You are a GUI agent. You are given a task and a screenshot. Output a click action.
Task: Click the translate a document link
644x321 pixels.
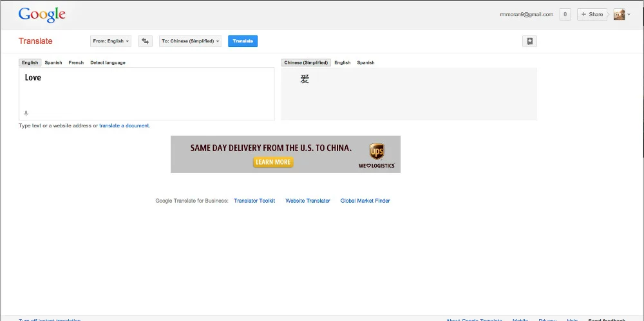[x=124, y=125]
